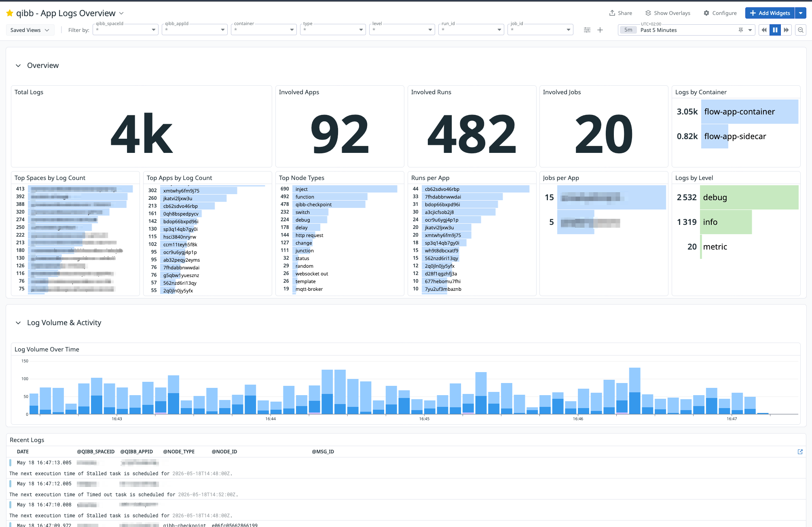Click the mqtt-broker node type row
This screenshot has width=812, height=527.
339,289
